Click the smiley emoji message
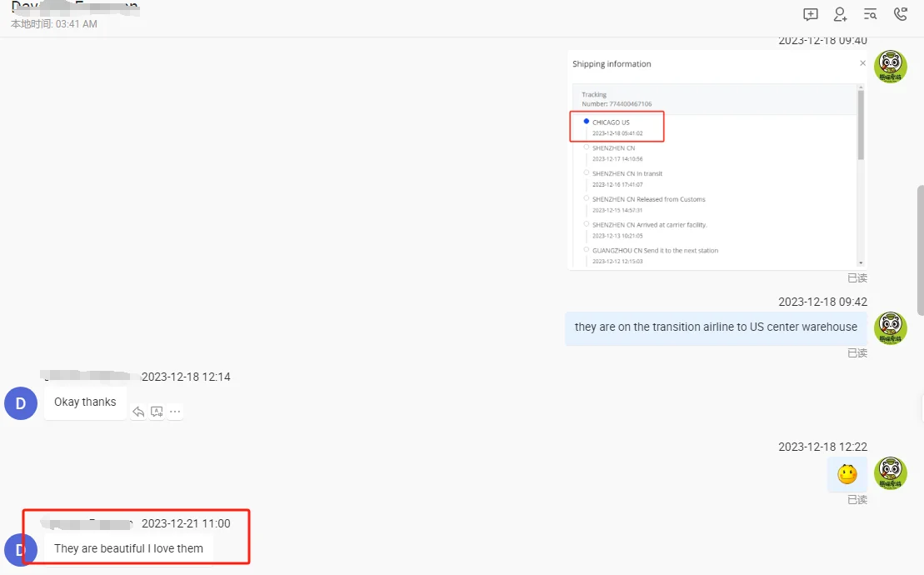This screenshot has height=575, width=924. [847, 474]
